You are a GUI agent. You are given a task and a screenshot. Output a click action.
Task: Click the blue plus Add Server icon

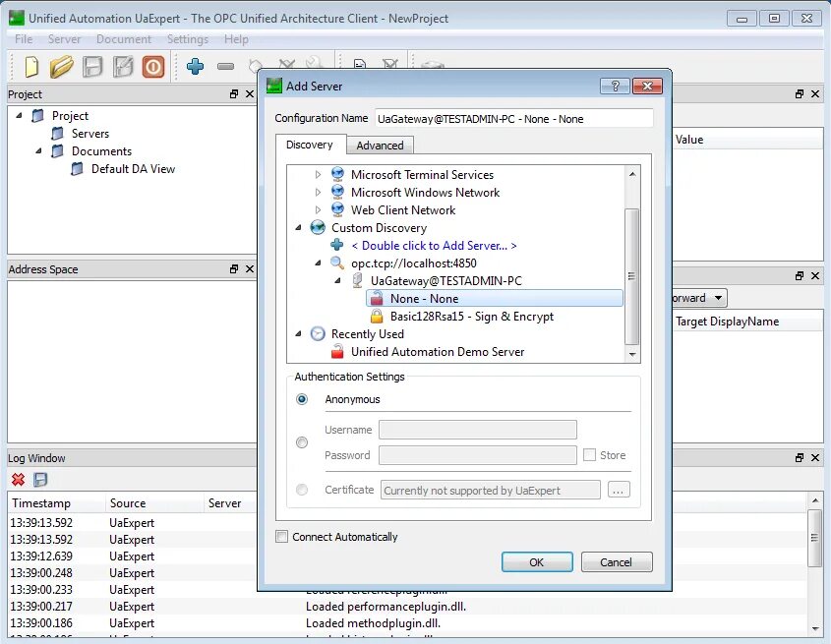pos(195,66)
